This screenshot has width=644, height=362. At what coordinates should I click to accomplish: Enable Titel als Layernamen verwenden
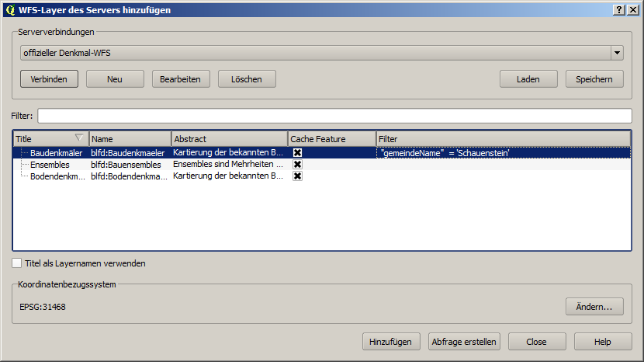point(17,263)
